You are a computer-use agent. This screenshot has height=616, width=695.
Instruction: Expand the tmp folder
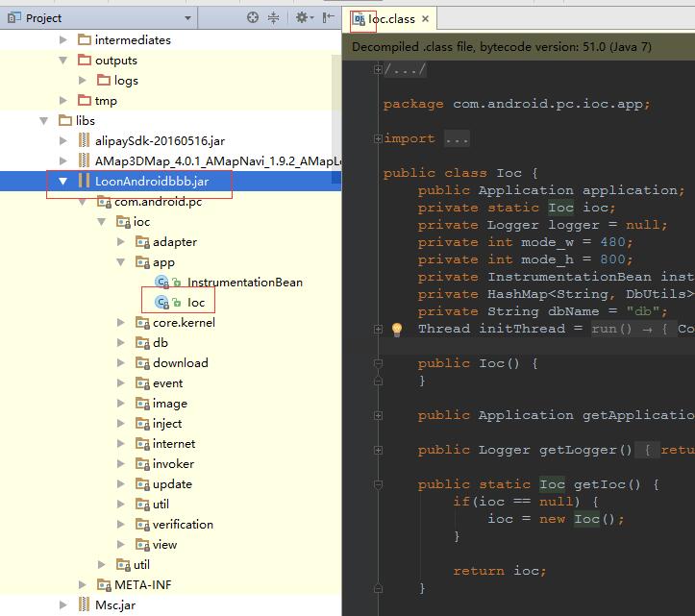tap(62, 101)
